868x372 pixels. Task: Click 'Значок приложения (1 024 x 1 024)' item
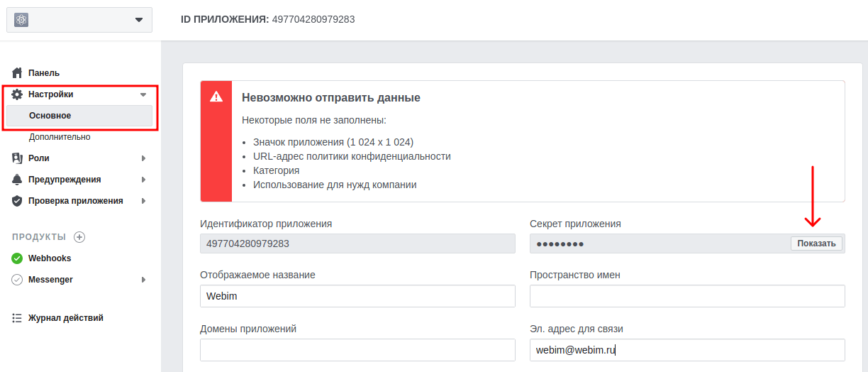[x=333, y=142]
